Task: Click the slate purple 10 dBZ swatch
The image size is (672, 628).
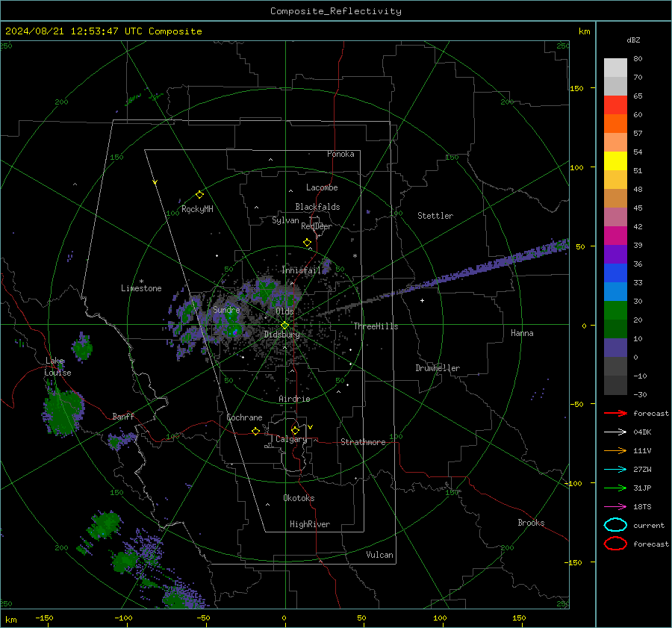Action: (x=615, y=348)
